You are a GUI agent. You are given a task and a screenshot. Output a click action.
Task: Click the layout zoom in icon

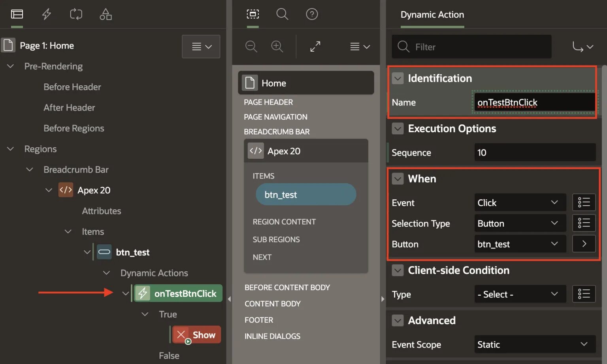(x=277, y=47)
